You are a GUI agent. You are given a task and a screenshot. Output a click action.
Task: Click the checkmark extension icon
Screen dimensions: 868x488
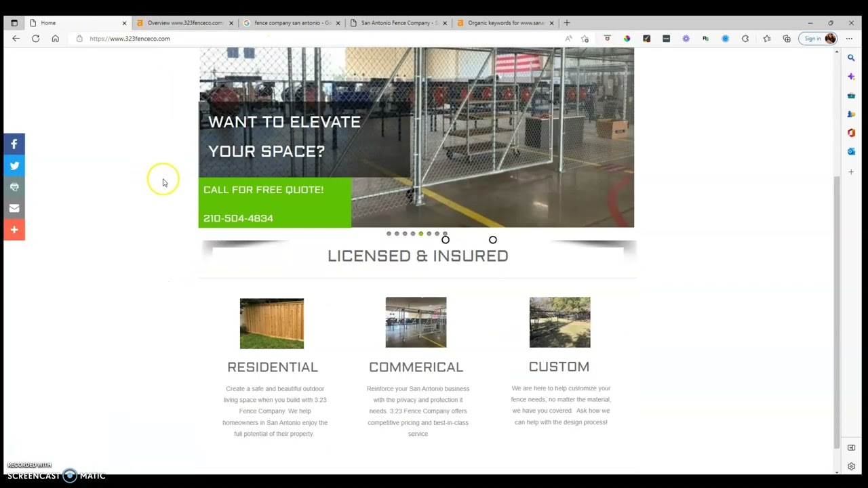click(646, 39)
